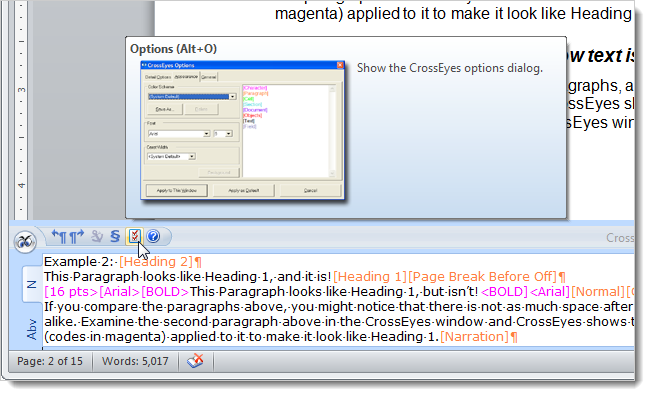Click the greyed-out anchor icon in the CrossEyes toolbar
Screen dimensions: 650x396
point(97,236)
